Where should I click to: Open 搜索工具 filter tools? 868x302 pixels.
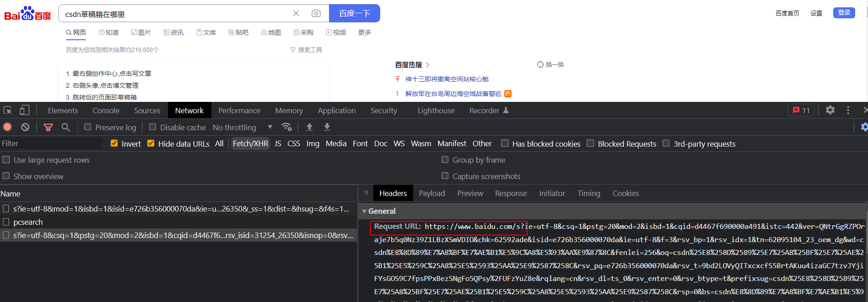(x=306, y=50)
